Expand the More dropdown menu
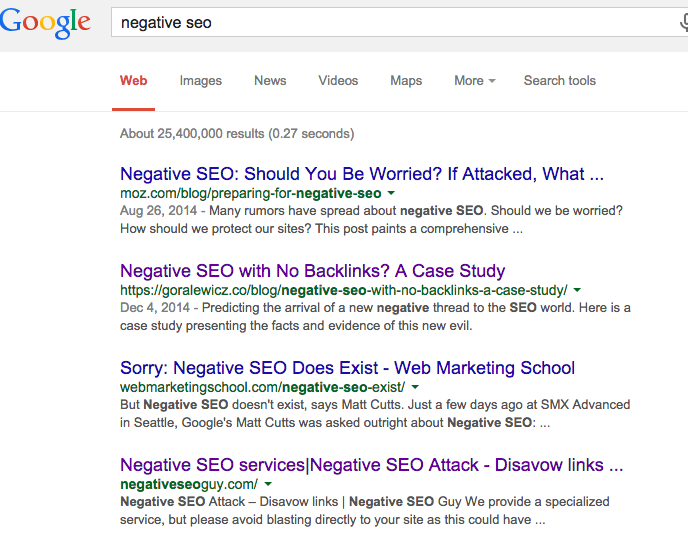Viewport: 688px width, 540px height. (x=474, y=81)
